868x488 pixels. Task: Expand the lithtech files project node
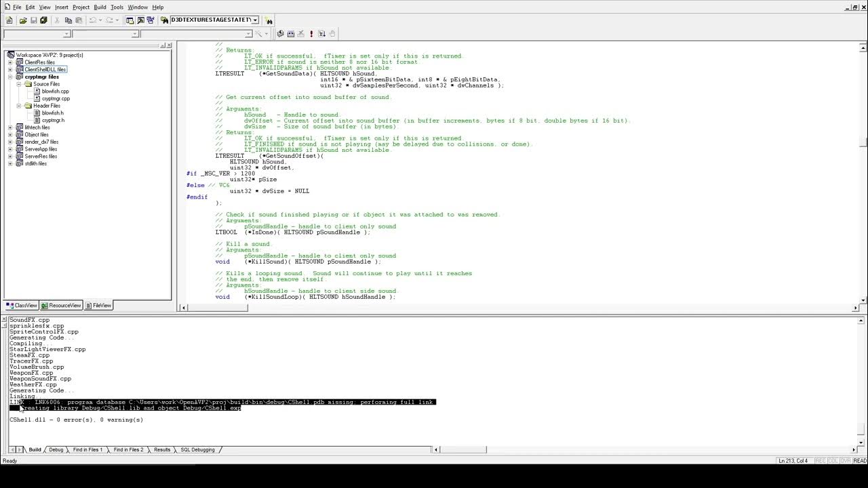pyautogui.click(x=10, y=127)
